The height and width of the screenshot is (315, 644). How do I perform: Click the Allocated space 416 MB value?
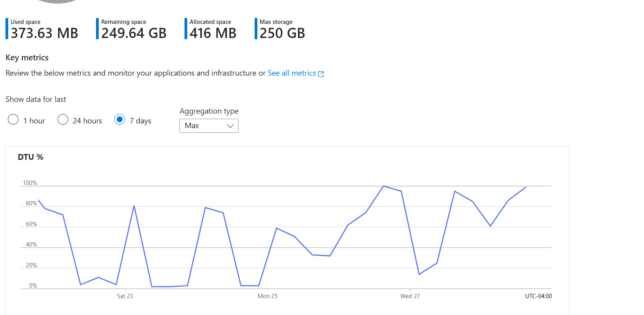pos(213,33)
